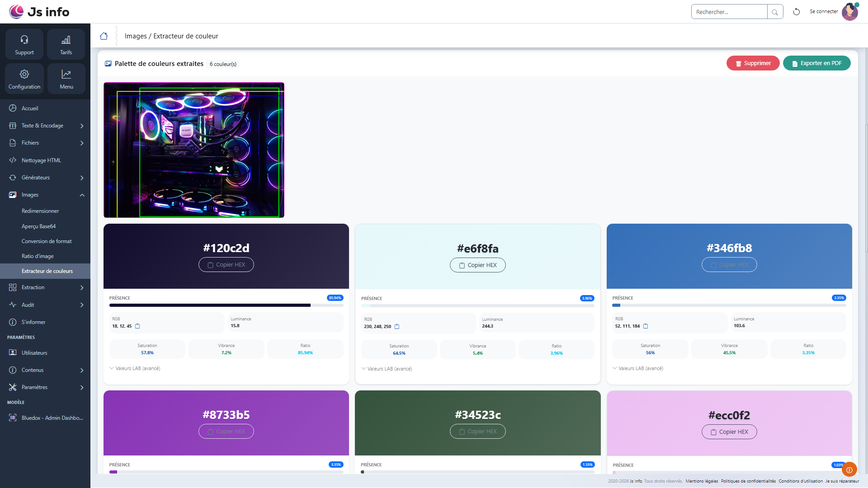Expand the Audit submenu
The image size is (868, 488).
tap(82, 305)
